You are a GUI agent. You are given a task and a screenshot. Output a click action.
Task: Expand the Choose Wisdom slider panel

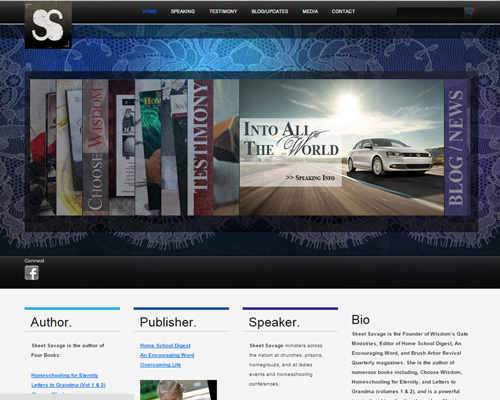pyautogui.click(x=96, y=147)
